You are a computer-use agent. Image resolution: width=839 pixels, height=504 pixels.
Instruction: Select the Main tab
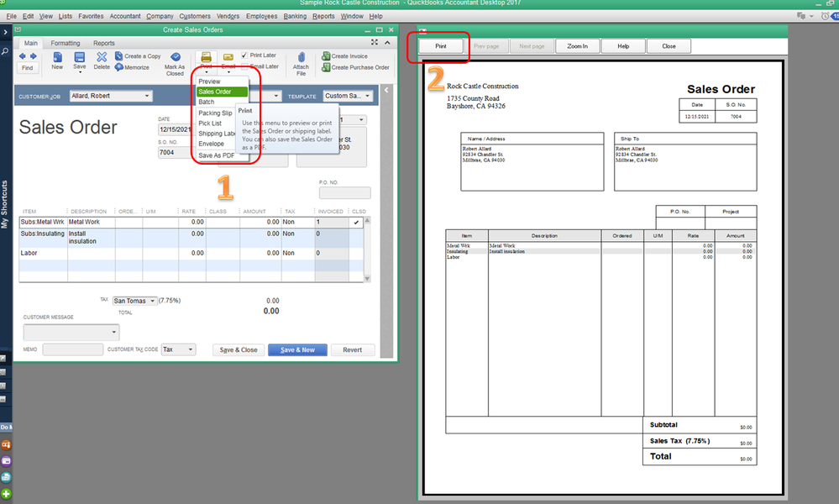click(30, 43)
